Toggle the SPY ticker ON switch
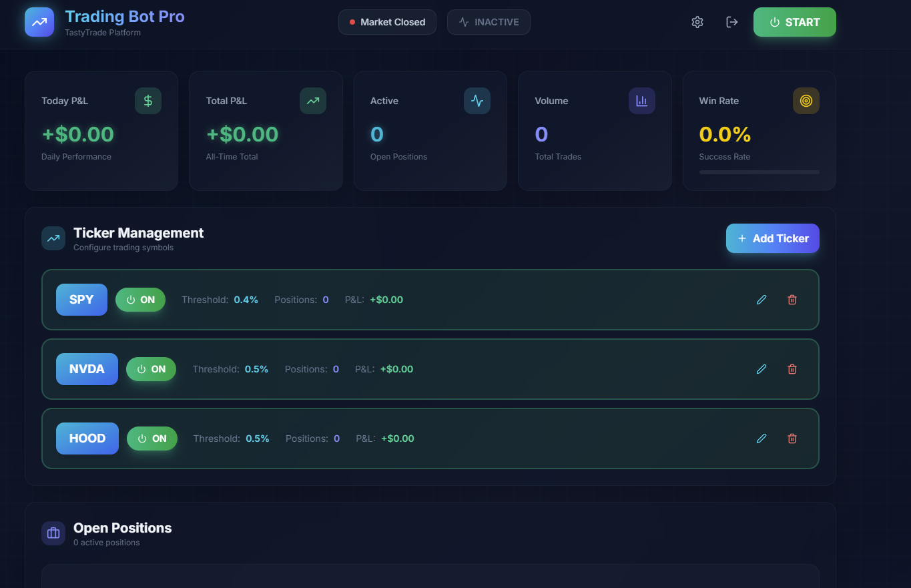Screen dimensions: 911x588 coord(140,300)
